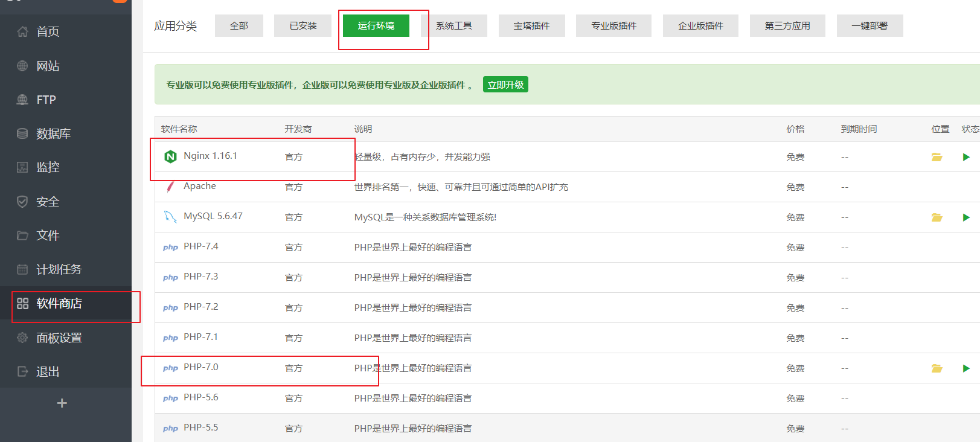Click the PHP-7.0 running status play icon
This screenshot has height=442, width=980.
966,368
